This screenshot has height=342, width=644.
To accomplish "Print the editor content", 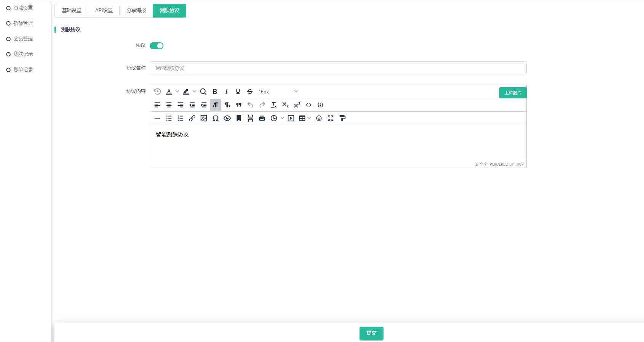I will click(x=262, y=118).
